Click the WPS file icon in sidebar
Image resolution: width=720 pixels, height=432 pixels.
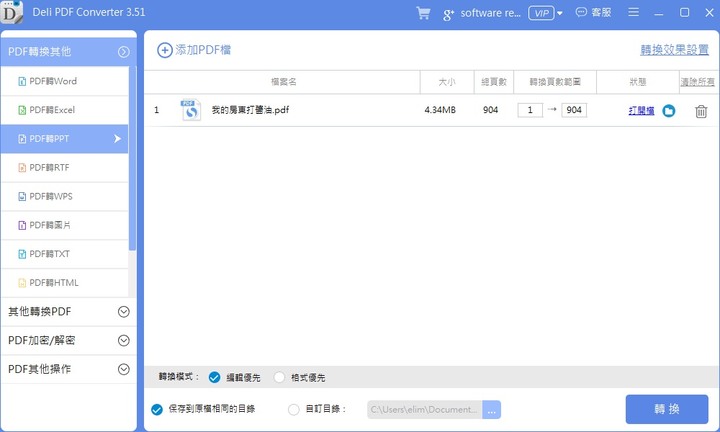click(22, 196)
